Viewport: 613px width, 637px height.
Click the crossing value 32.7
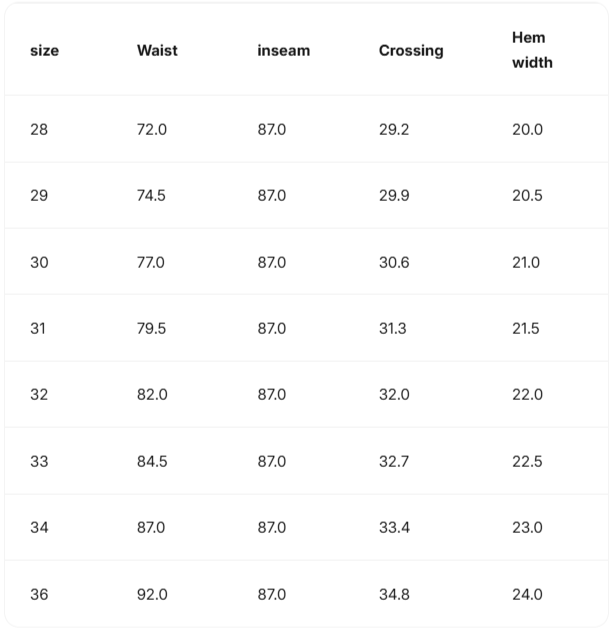click(393, 461)
